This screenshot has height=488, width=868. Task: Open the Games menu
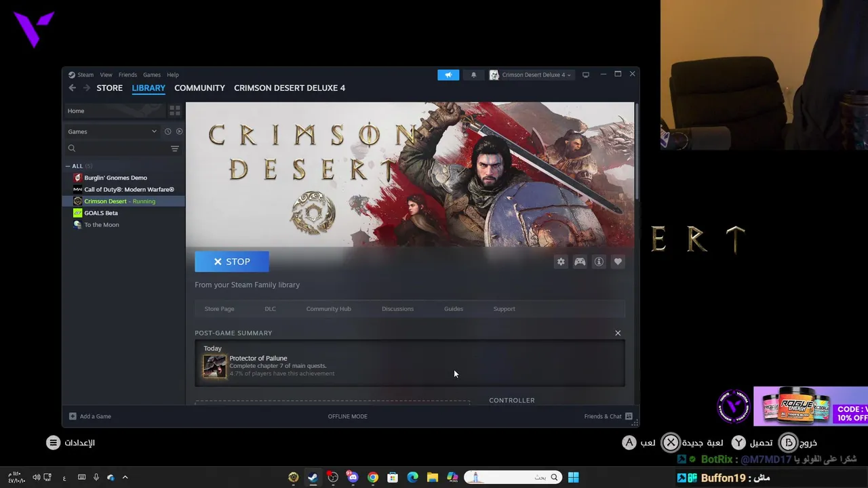coord(152,75)
